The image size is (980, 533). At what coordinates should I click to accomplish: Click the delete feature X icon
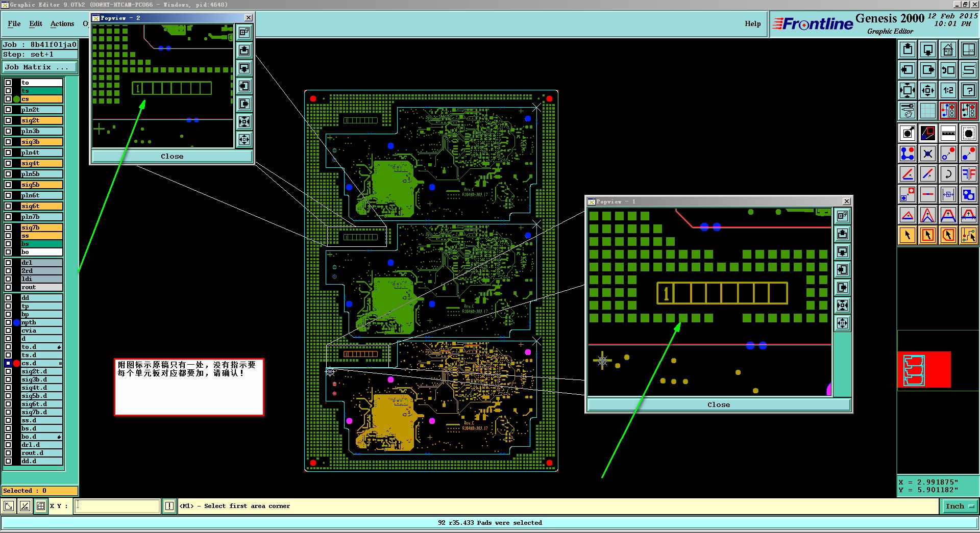928,154
